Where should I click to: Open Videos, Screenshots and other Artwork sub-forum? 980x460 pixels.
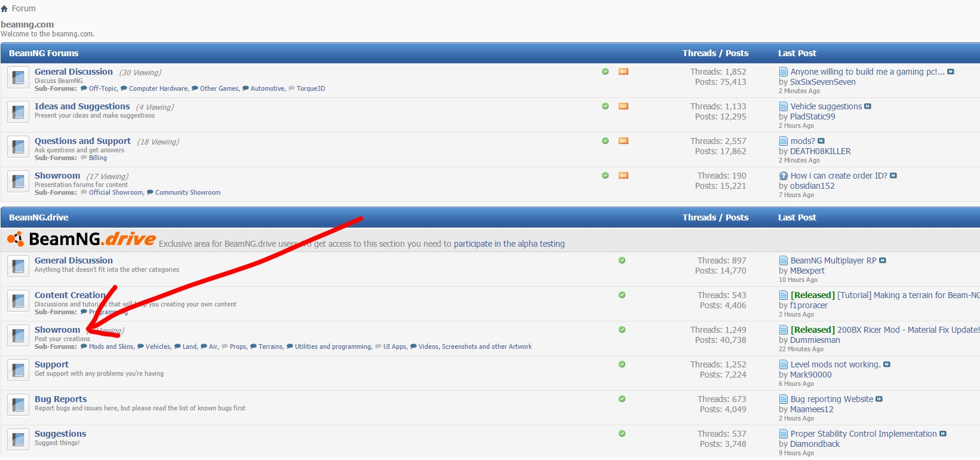(475, 346)
